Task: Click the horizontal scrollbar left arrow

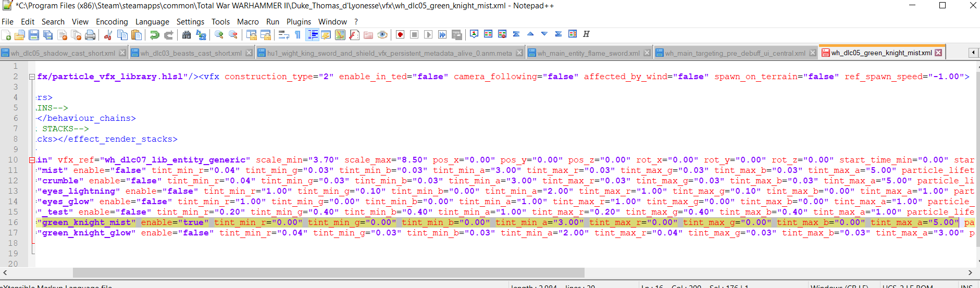Action: point(5,272)
